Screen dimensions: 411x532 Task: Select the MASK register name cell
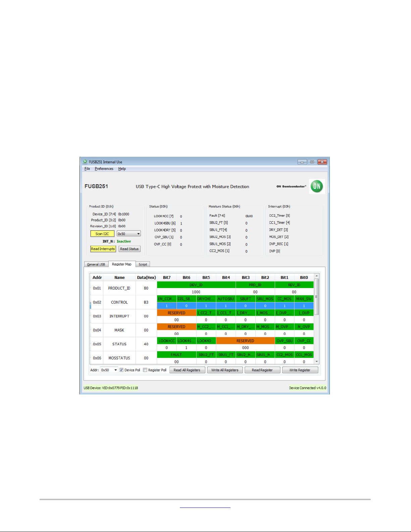[119, 330]
